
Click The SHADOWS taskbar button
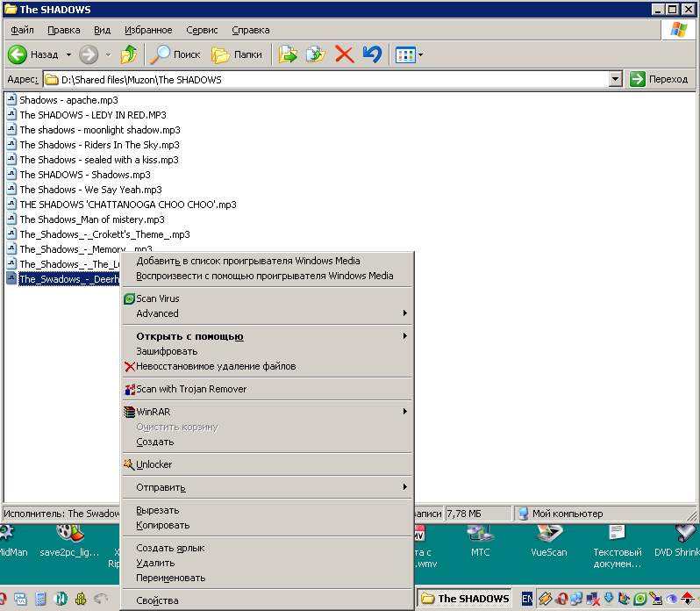[x=465, y=599]
